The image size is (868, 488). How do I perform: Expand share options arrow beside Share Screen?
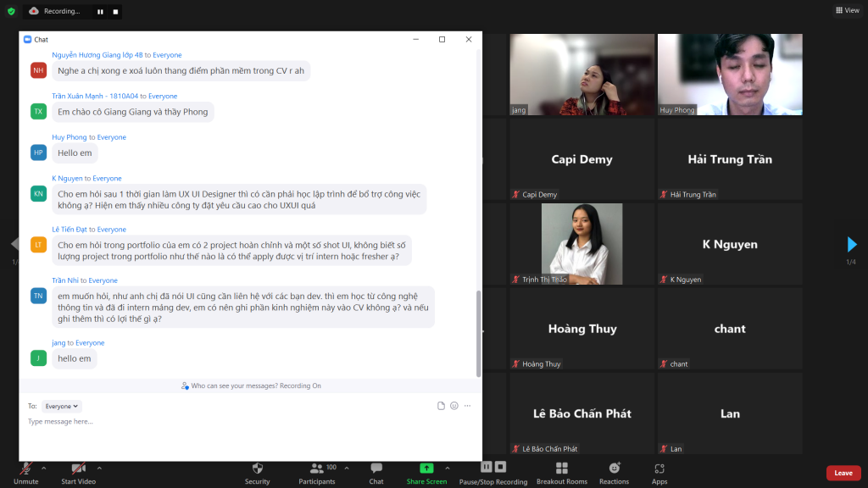(x=448, y=468)
